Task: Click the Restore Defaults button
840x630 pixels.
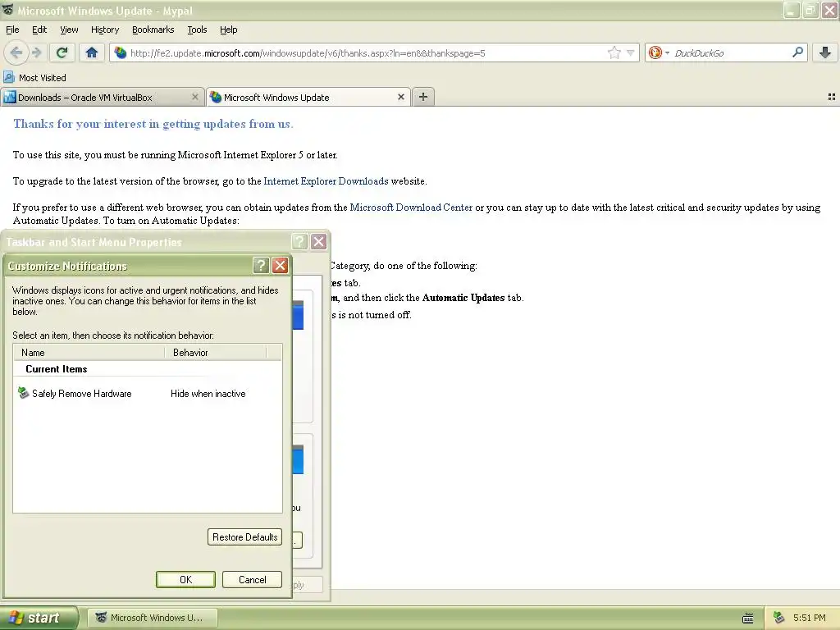Action: tap(244, 537)
